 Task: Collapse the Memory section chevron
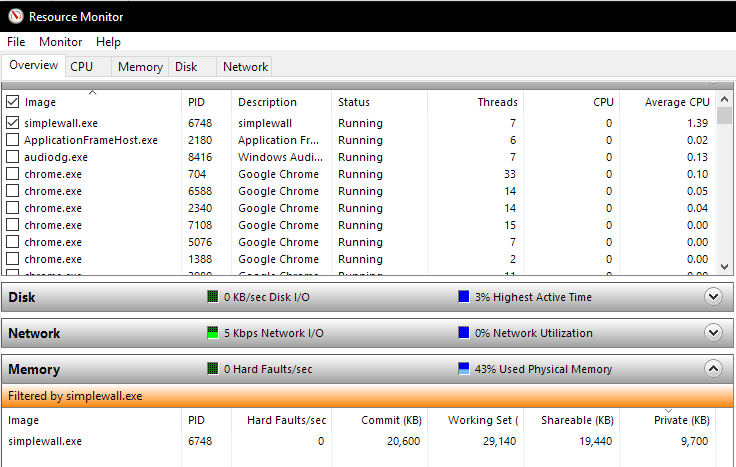pos(713,369)
